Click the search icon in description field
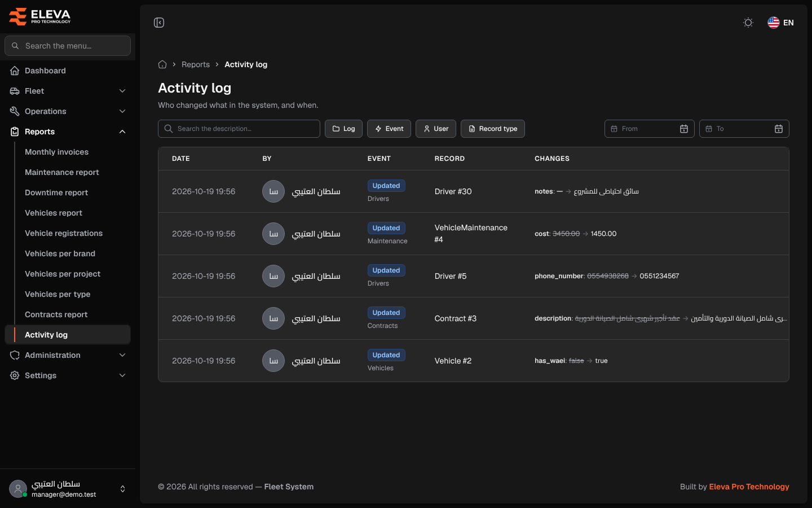 [169, 129]
